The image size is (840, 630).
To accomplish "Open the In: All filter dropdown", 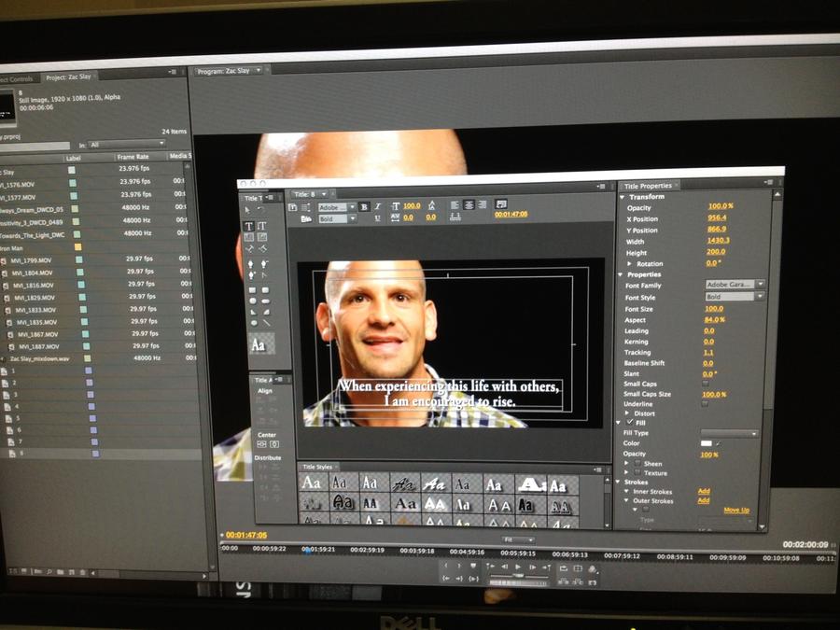I will (x=128, y=144).
